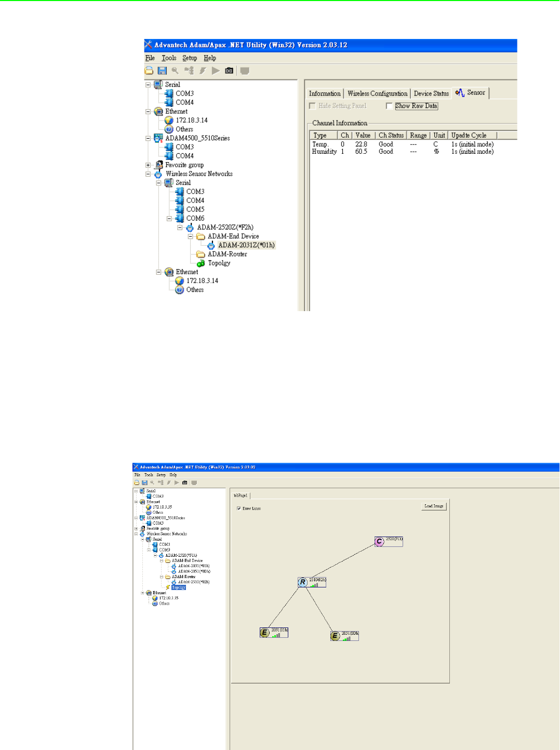
Task: Switch to Wireless Configuration tab
Action: pos(378,93)
